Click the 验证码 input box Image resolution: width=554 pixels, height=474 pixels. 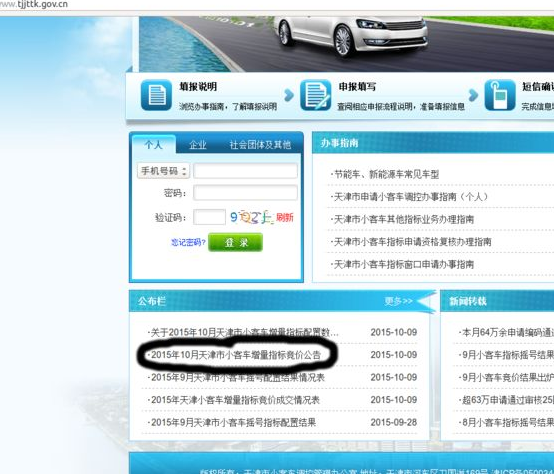coord(209,217)
